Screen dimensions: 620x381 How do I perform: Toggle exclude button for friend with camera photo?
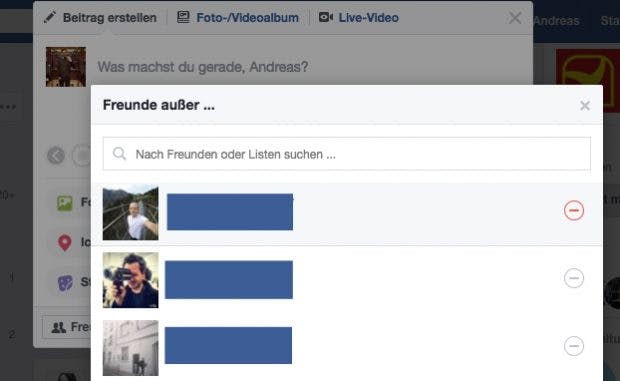coord(574,278)
